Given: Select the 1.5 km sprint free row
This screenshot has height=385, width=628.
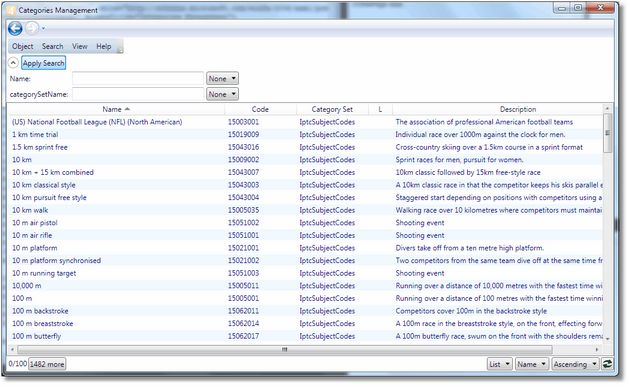Looking at the screenshot, I should 305,147.
